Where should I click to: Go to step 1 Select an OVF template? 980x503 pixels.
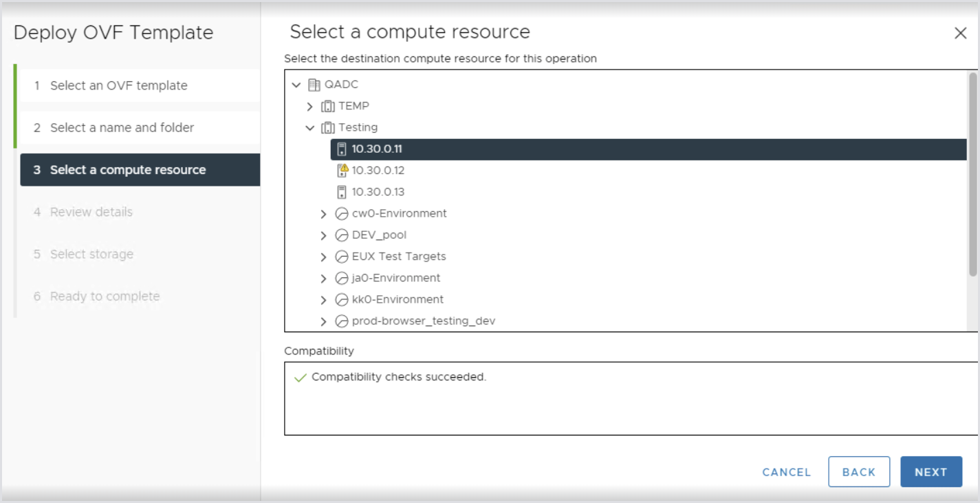[118, 85]
